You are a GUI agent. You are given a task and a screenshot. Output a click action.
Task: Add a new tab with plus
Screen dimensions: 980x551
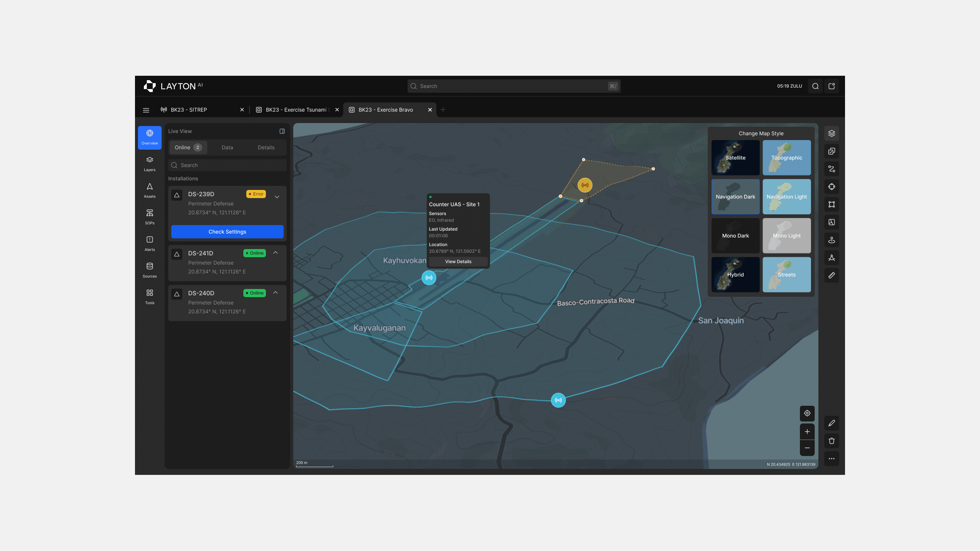tap(443, 110)
